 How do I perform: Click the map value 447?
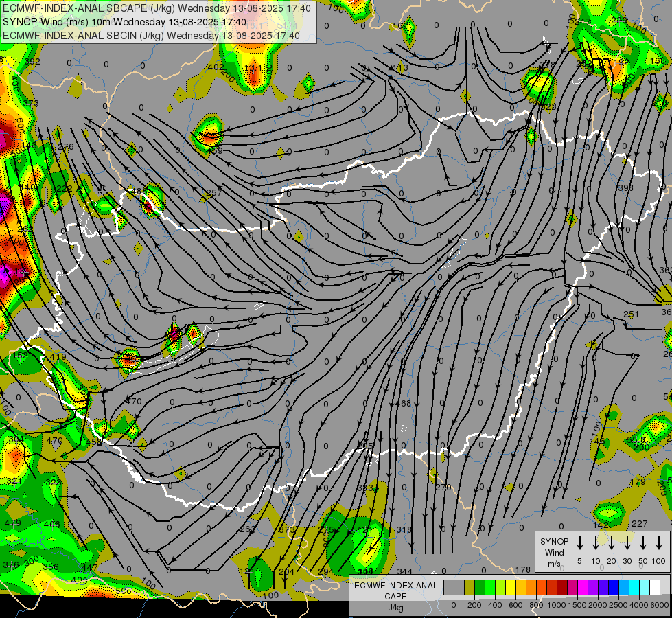click(x=89, y=567)
